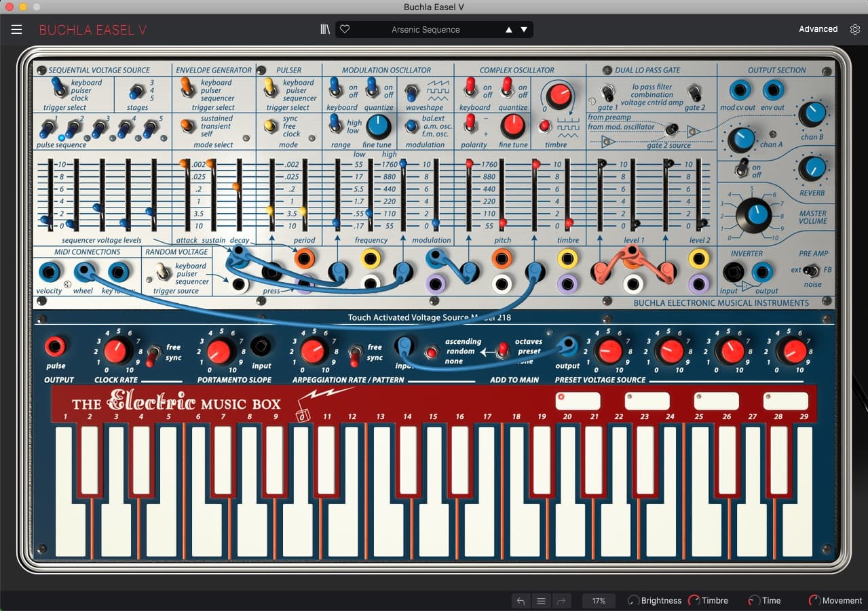The image size is (868, 611).
Task: Click the undo arrow in the status bar
Action: 521,601
